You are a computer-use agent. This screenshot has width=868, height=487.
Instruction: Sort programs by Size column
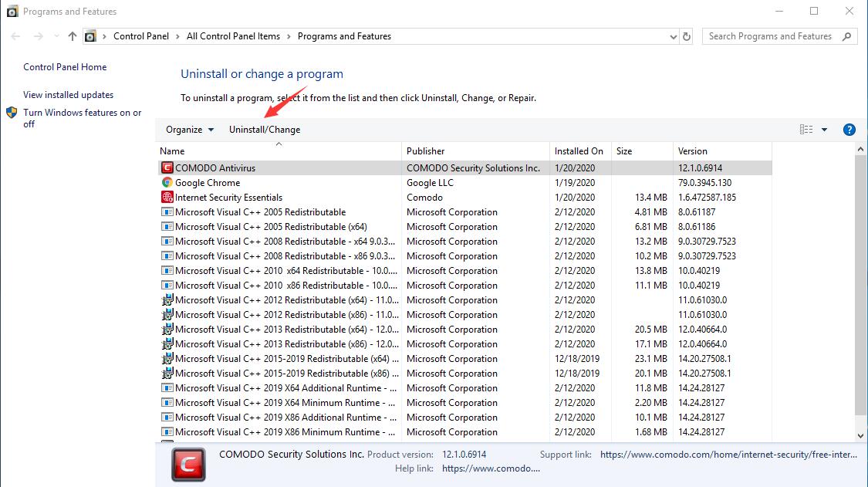(x=642, y=150)
